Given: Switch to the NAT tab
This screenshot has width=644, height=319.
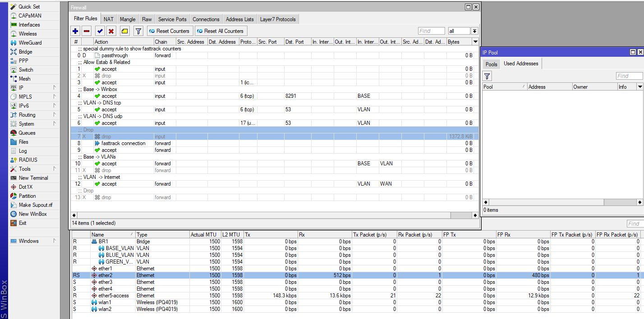Looking at the screenshot, I should tap(109, 19).
